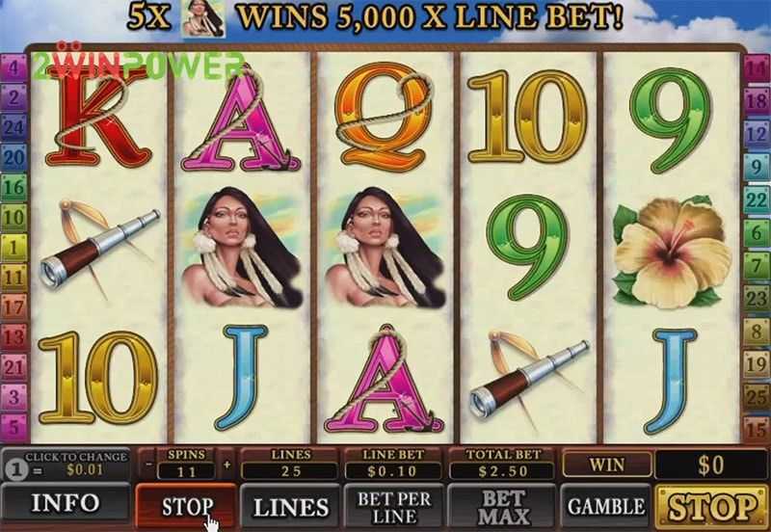This screenshot has width=771, height=532.
Task: Click the golden STOP button
Action: coord(712,507)
